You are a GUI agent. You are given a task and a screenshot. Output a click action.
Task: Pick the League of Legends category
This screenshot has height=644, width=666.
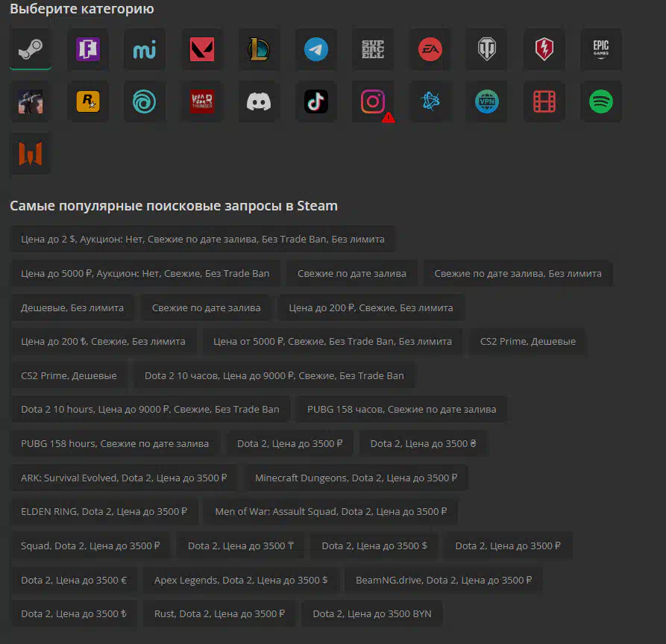259,49
